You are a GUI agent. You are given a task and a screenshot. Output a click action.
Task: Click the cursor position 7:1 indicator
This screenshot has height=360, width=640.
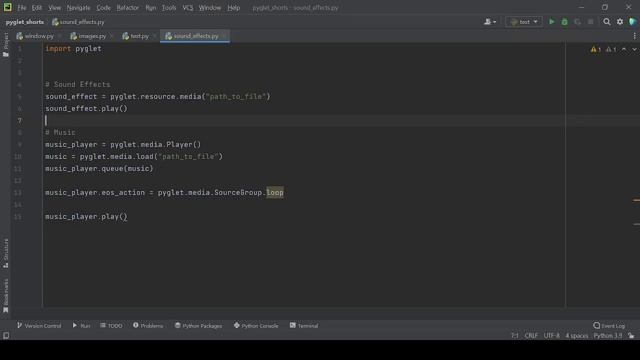(515, 336)
